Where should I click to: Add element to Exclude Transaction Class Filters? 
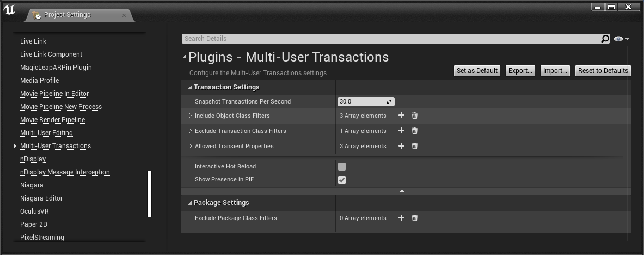click(401, 131)
